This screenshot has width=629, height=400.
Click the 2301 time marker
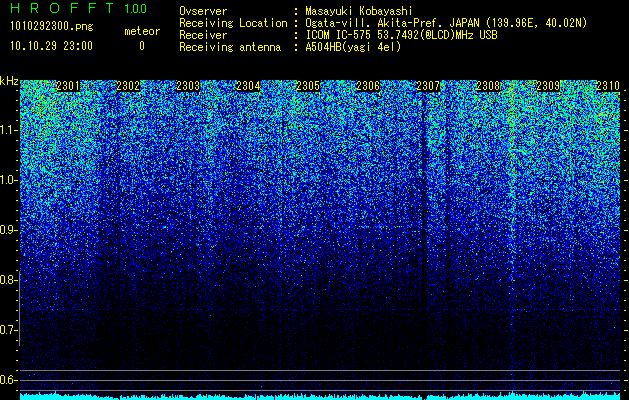point(68,86)
